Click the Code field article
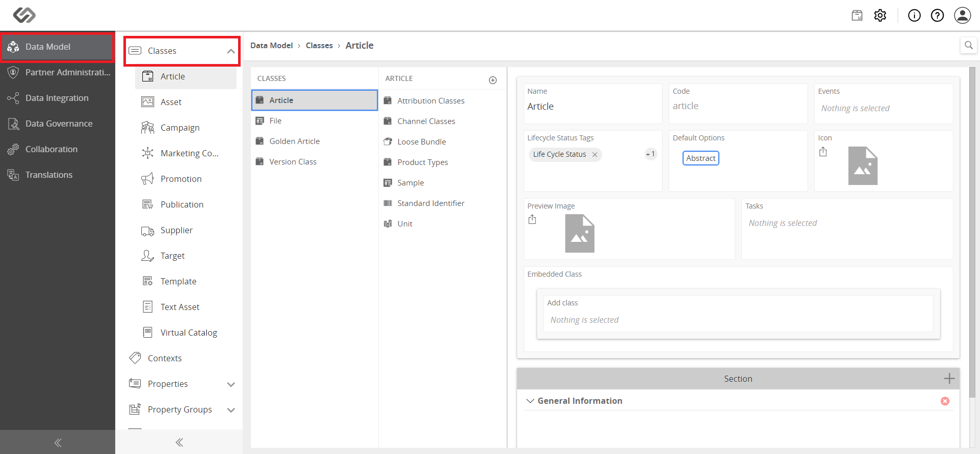Screen dimensions: 980x454 [x=738, y=104]
